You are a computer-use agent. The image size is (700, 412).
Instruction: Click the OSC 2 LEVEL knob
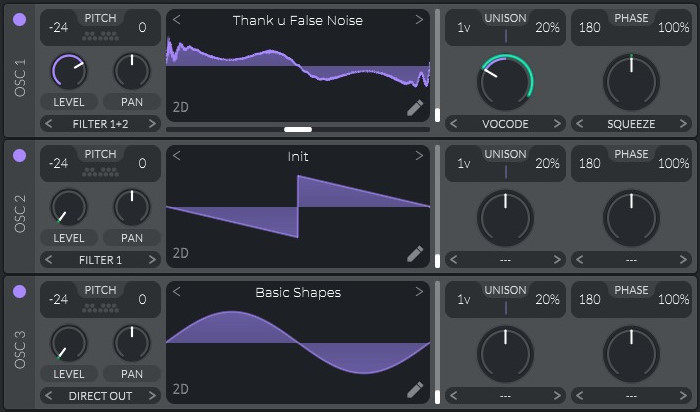(69, 207)
